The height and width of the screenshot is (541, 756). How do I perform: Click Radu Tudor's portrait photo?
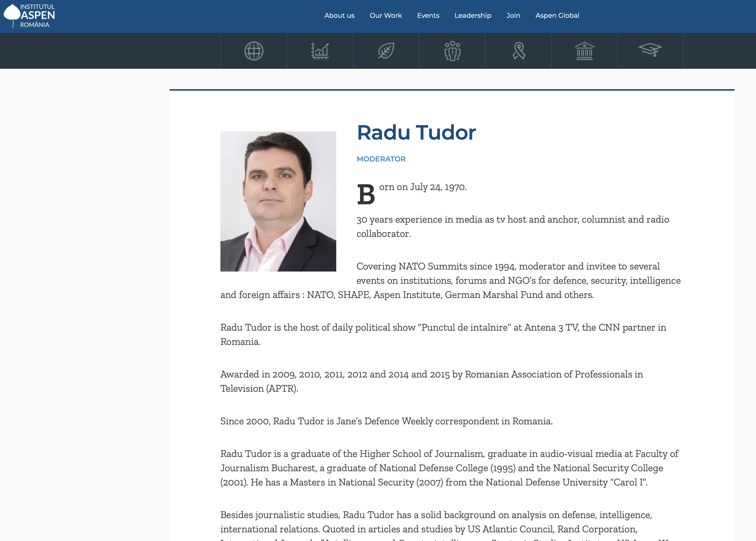pos(278,201)
